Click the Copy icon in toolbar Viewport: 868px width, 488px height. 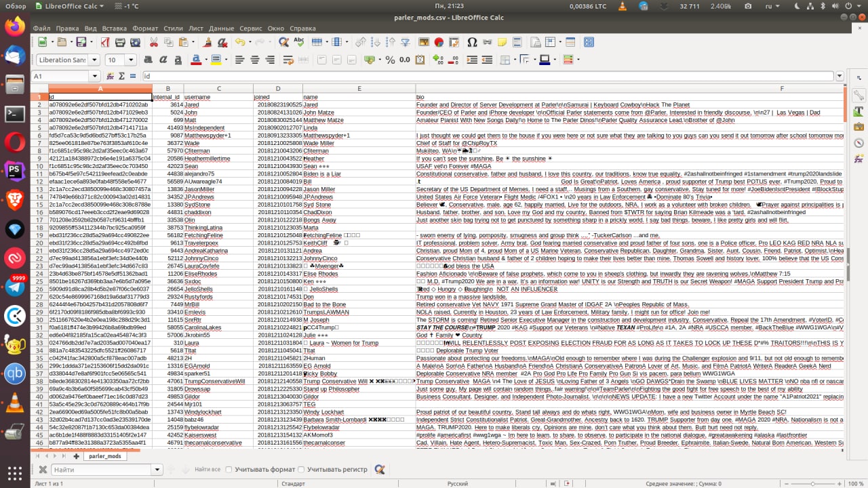click(x=168, y=42)
